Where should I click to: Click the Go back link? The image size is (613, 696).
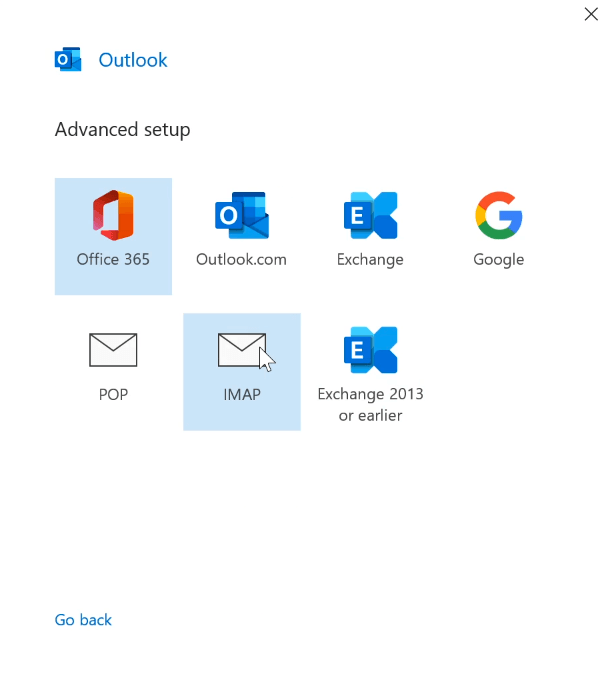coord(83,620)
